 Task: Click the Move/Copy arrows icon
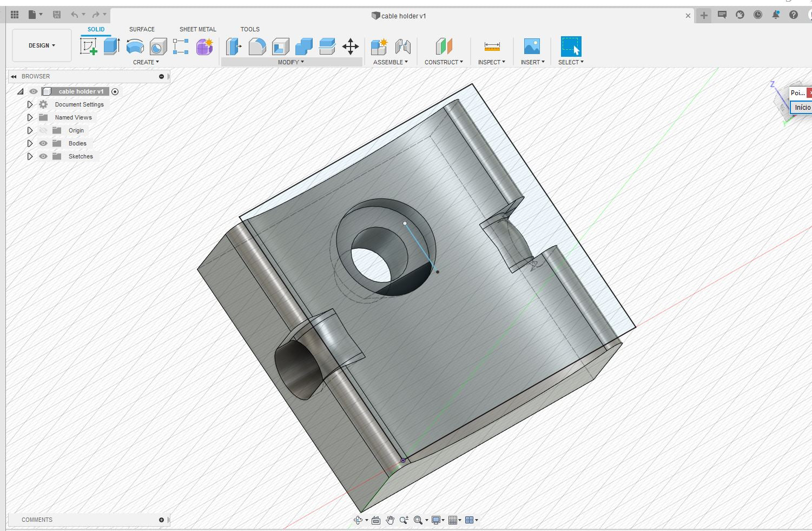click(x=350, y=47)
